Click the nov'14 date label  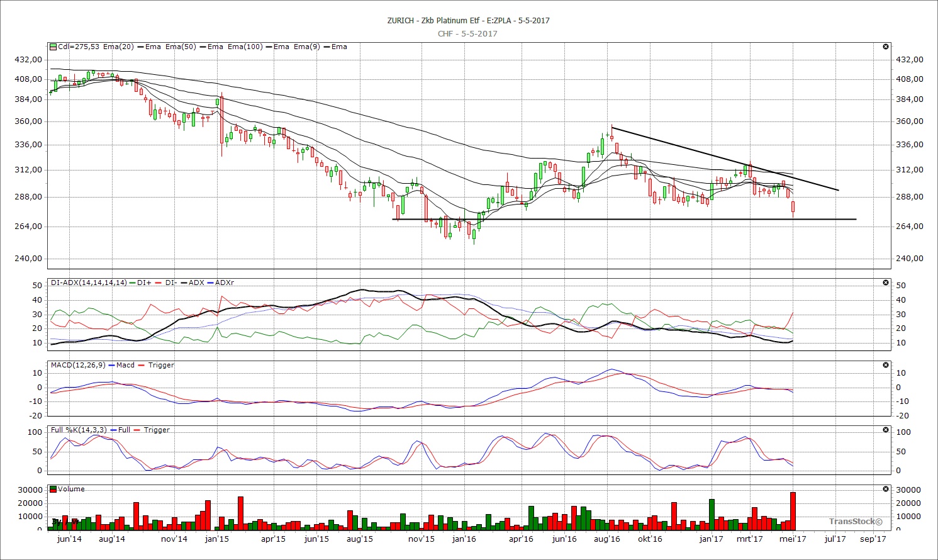tap(174, 539)
